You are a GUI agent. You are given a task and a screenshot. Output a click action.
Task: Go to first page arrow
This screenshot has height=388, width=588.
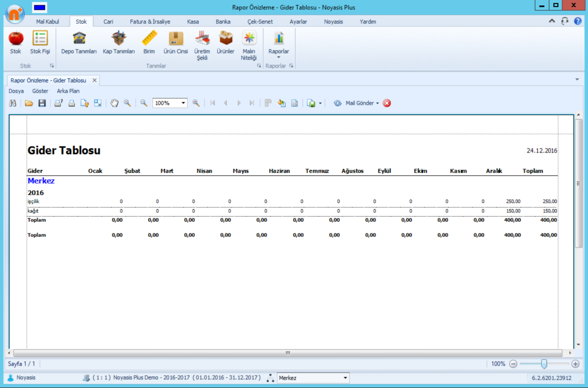pyautogui.click(x=212, y=103)
